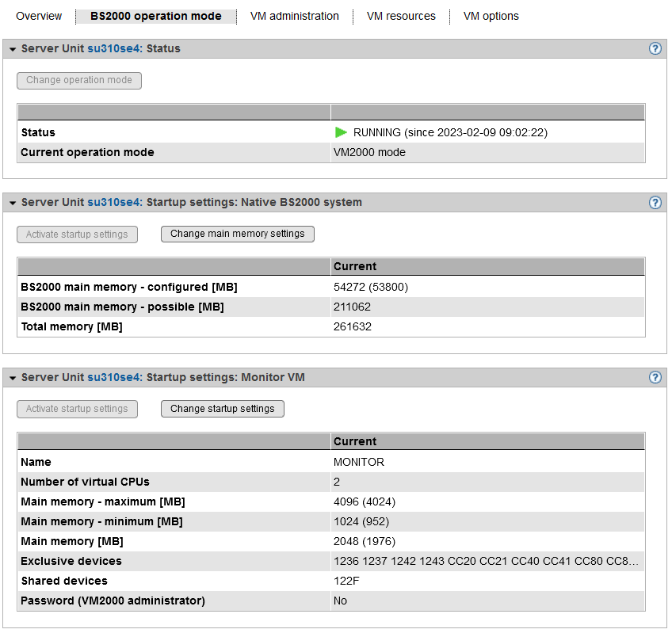Click Change startup settings for Monitor VM
Viewport: 672px width, 633px height.
(222, 409)
